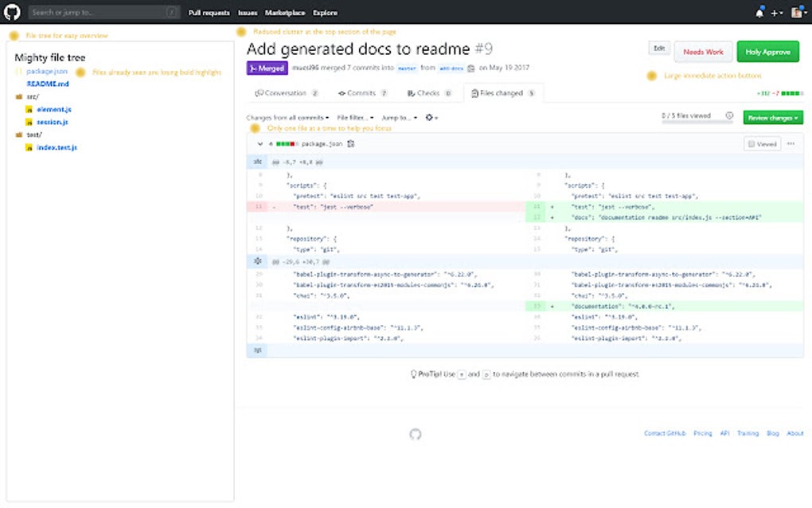This screenshot has width=812, height=508.
Task: Copy file path using clipboard icon beside package.json
Action: [x=352, y=144]
